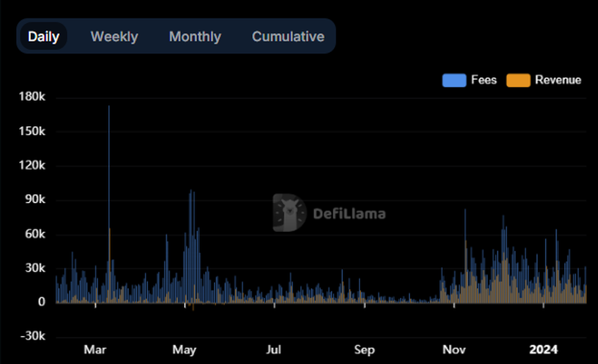Click the Mar x-axis label
This screenshot has width=598, height=364.
click(x=95, y=350)
